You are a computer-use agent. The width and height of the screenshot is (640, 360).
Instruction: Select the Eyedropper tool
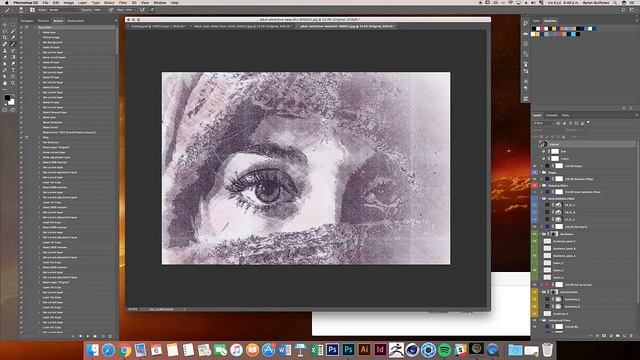13,38
